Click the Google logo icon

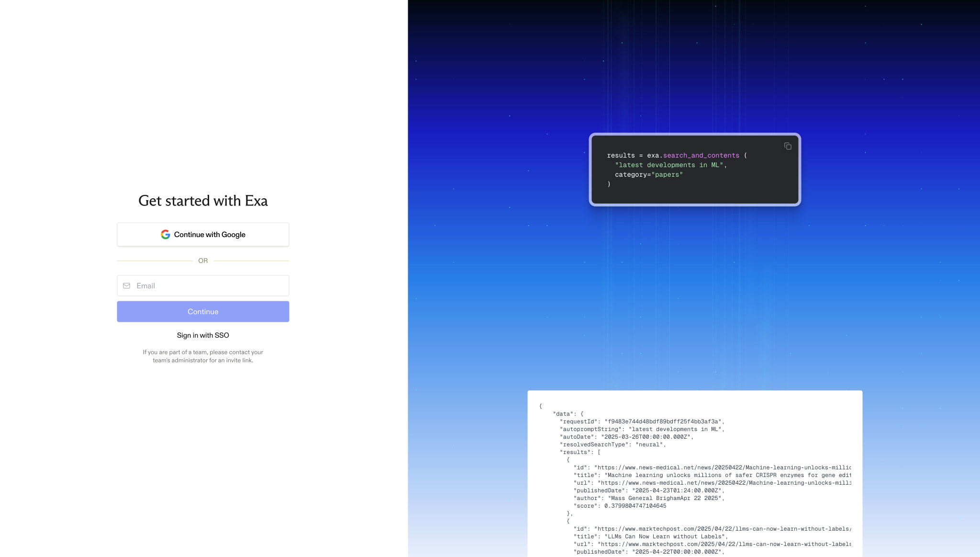(166, 234)
